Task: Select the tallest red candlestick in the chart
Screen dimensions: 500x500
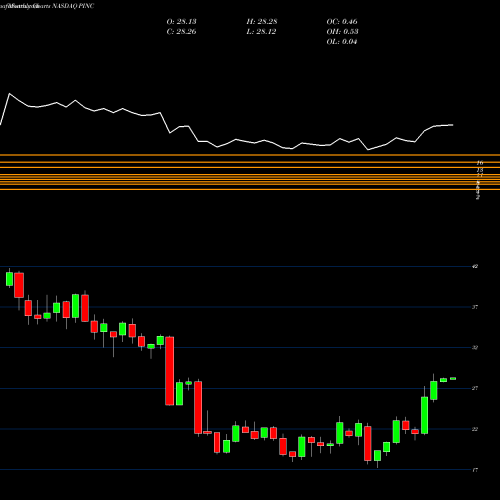Action: 170,371
